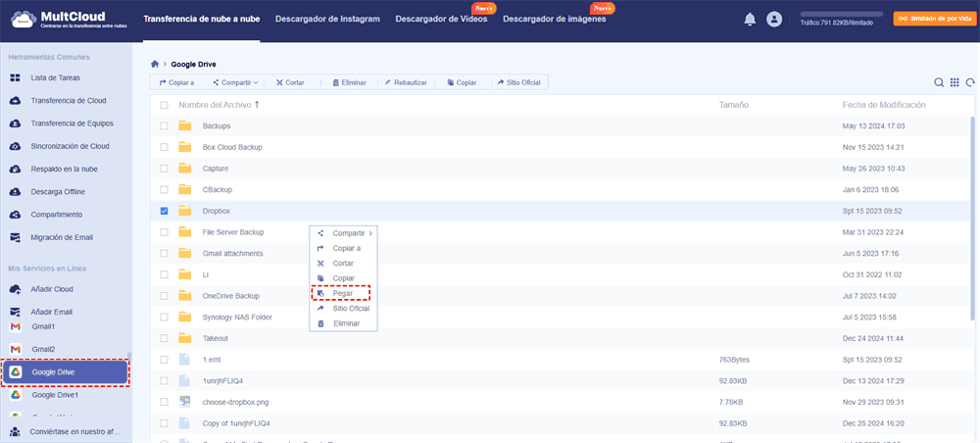The width and height of the screenshot is (980, 443).
Task: Open Respaldo en la nube
Action: click(67, 169)
